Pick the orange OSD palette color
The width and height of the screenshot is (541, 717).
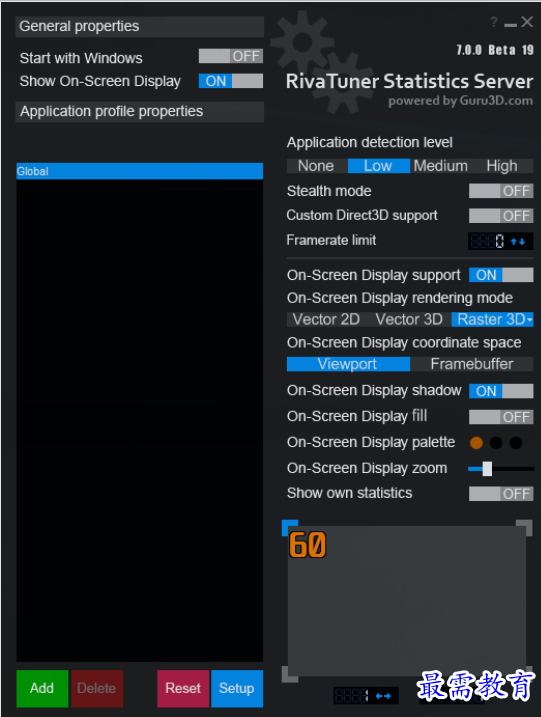tap(477, 443)
